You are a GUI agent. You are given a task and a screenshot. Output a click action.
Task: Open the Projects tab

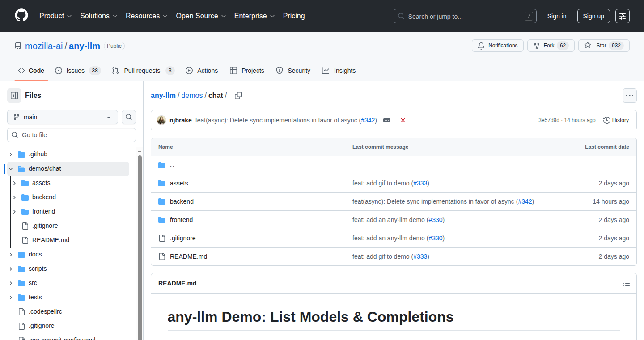[x=247, y=71]
